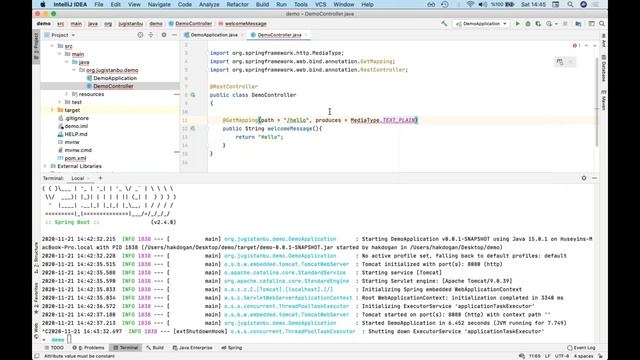Image resolution: width=640 pixels, height=360 pixels.
Task: Hide the Project panel with minus icon
Action: pos(174,35)
